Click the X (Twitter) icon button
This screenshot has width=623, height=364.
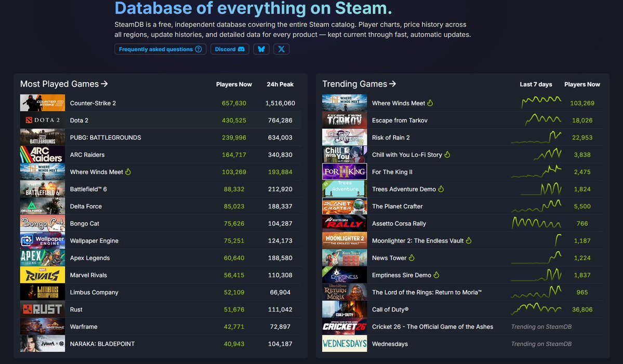pyautogui.click(x=281, y=49)
